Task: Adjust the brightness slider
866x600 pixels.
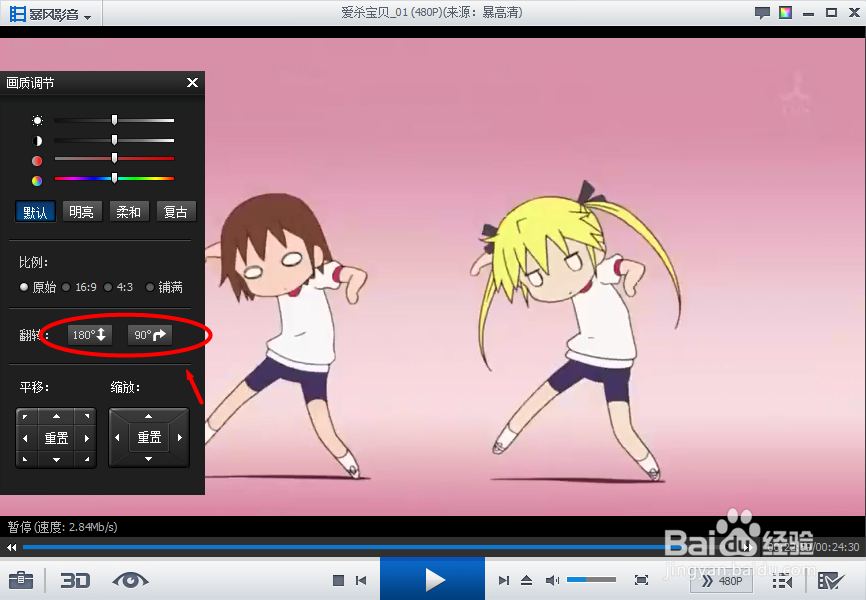Action: (x=114, y=120)
